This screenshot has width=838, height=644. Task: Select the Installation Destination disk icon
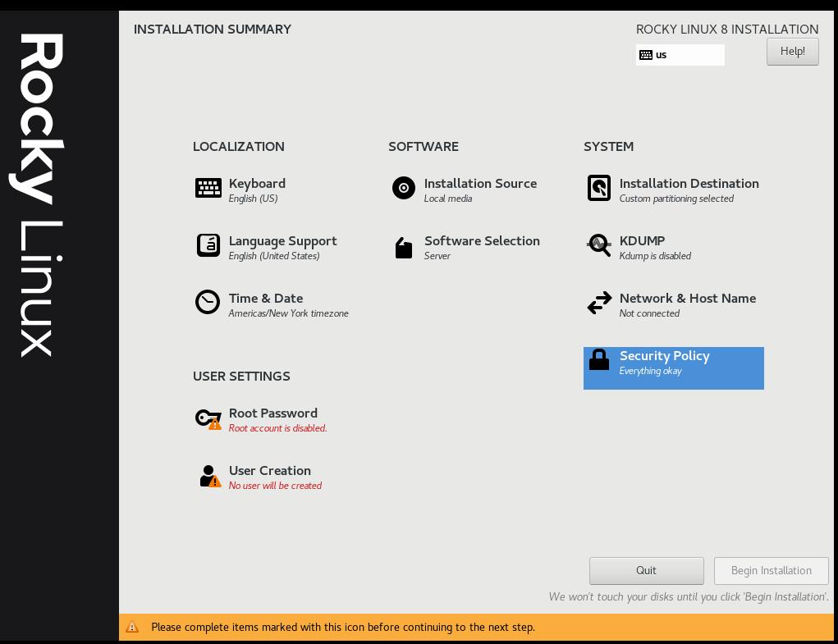pyautogui.click(x=599, y=188)
